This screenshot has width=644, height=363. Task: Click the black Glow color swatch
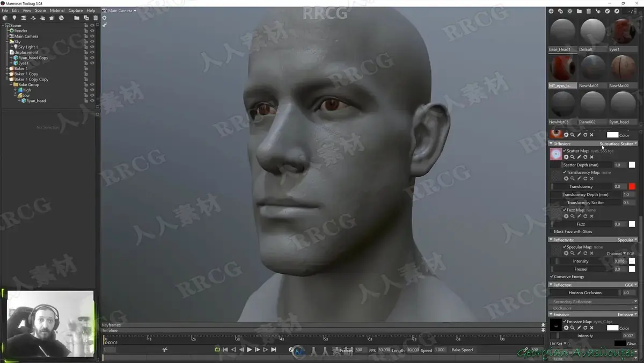point(620,344)
